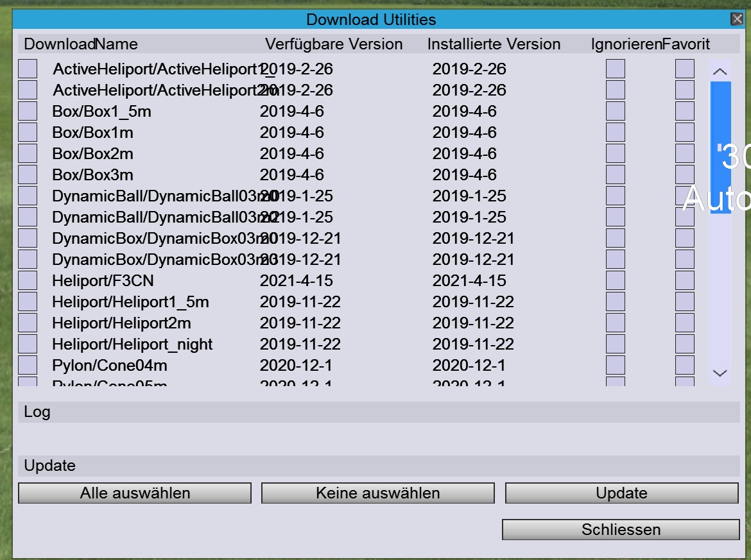The width and height of the screenshot is (751, 560).
Task: Select the Heliport/Heliport1_5m list entry
Action: coord(130,301)
